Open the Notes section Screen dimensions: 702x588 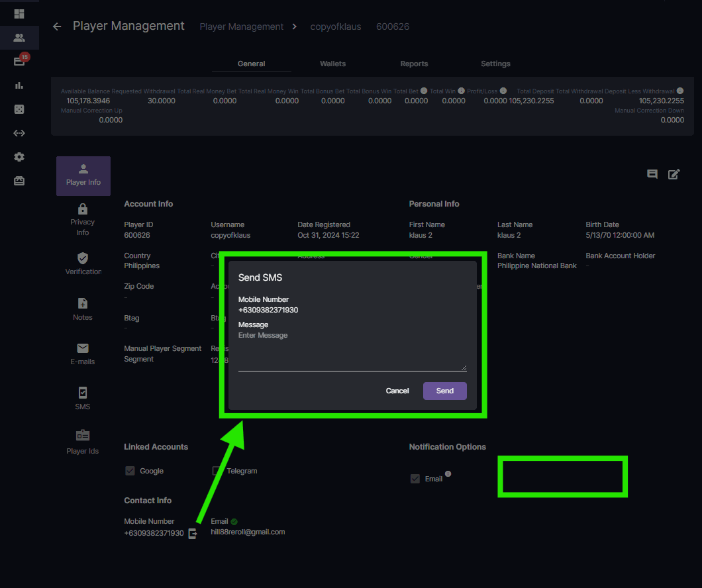[83, 309]
